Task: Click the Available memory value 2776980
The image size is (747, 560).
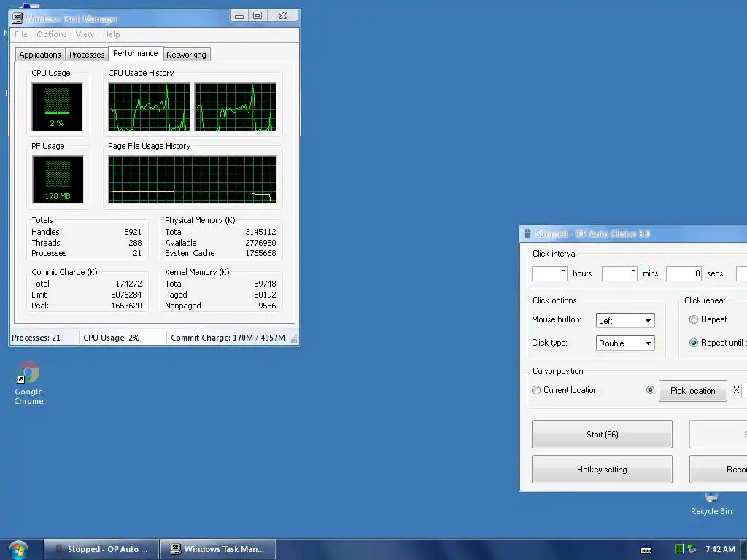Action: pos(260,243)
